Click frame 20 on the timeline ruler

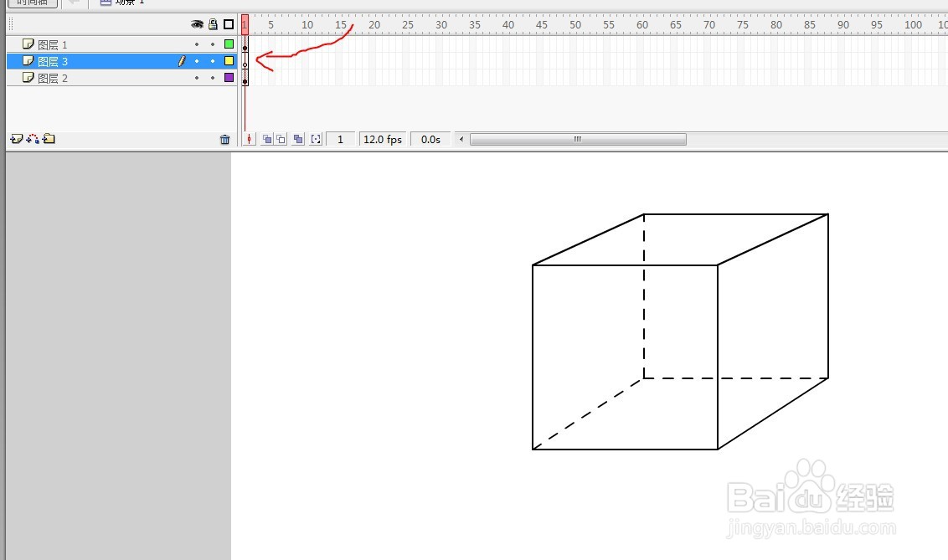374,25
